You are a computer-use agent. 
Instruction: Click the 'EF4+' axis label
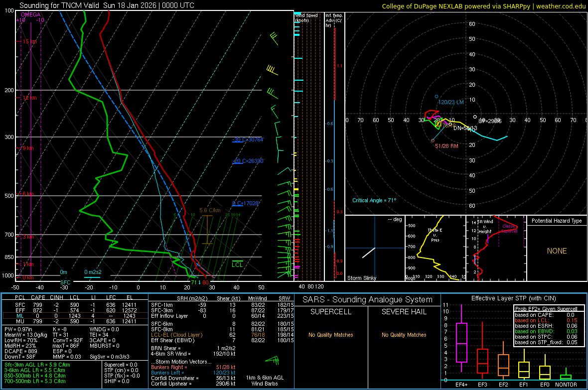click(461, 385)
